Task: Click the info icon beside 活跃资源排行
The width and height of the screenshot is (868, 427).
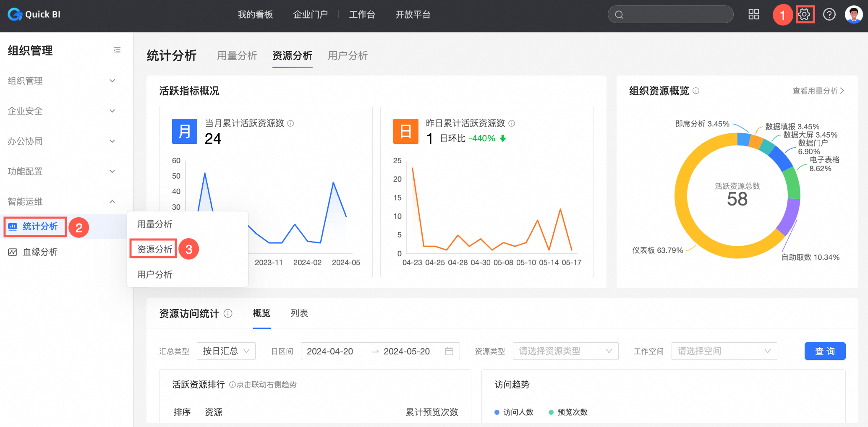Action: point(232,385)
